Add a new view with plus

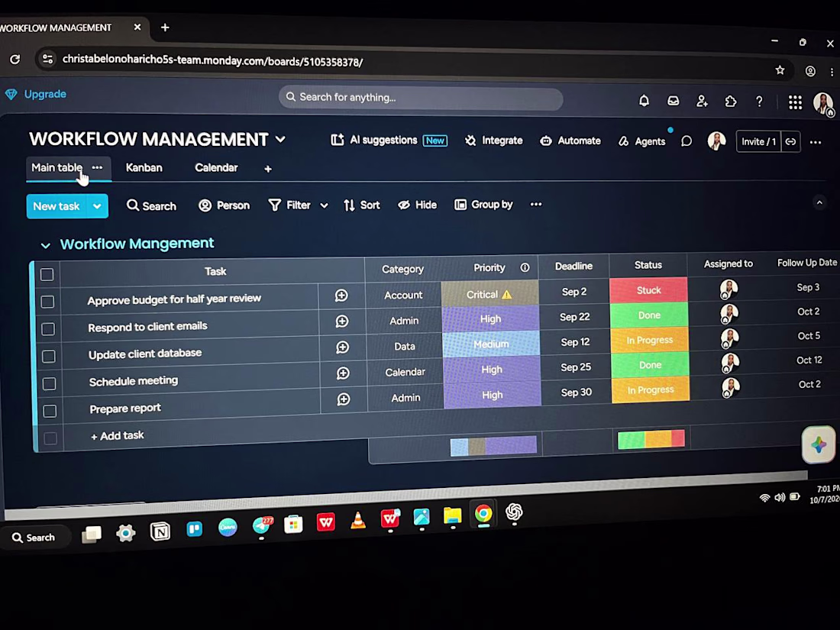tap(268, 170)
